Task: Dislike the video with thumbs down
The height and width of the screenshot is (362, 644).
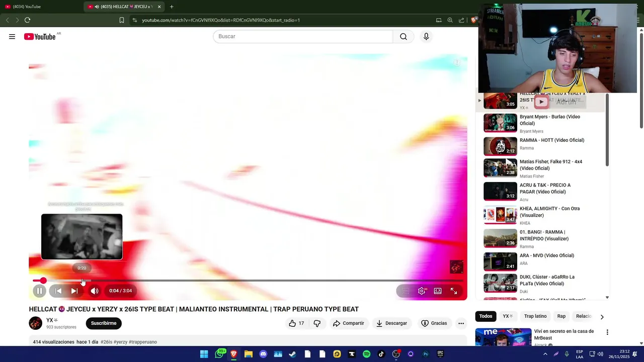Action: coord(317,323)
